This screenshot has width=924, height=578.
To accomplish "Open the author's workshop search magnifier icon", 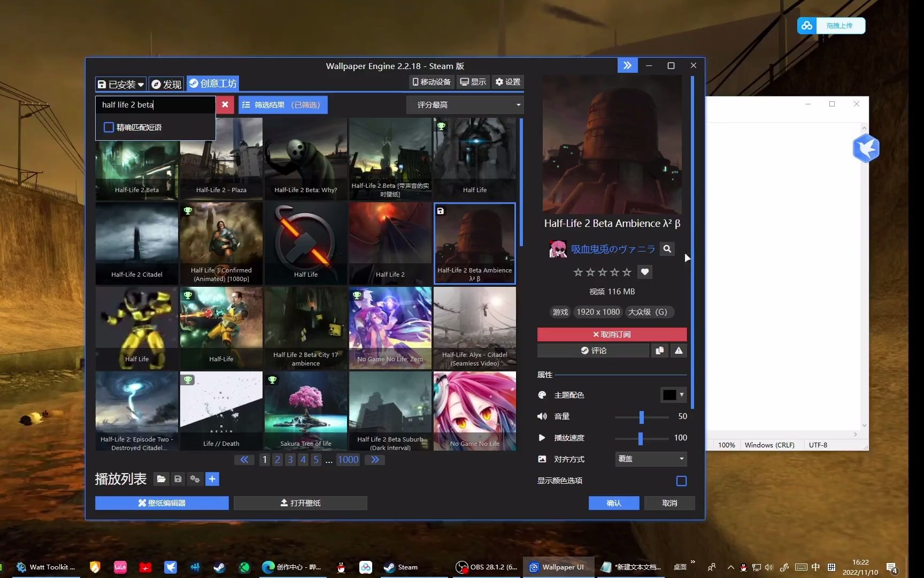I will point(667,249).
